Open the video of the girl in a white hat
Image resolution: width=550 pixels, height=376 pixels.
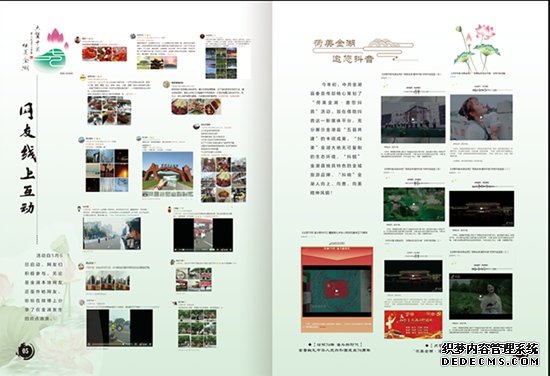coord(481,117)
